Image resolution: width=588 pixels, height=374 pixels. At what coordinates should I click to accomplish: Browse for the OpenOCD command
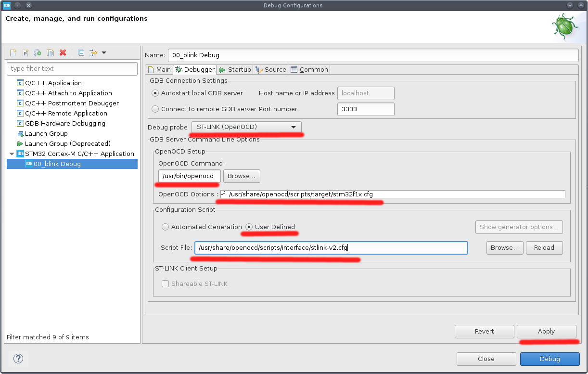pyautogui.click(x=242, y=176)
